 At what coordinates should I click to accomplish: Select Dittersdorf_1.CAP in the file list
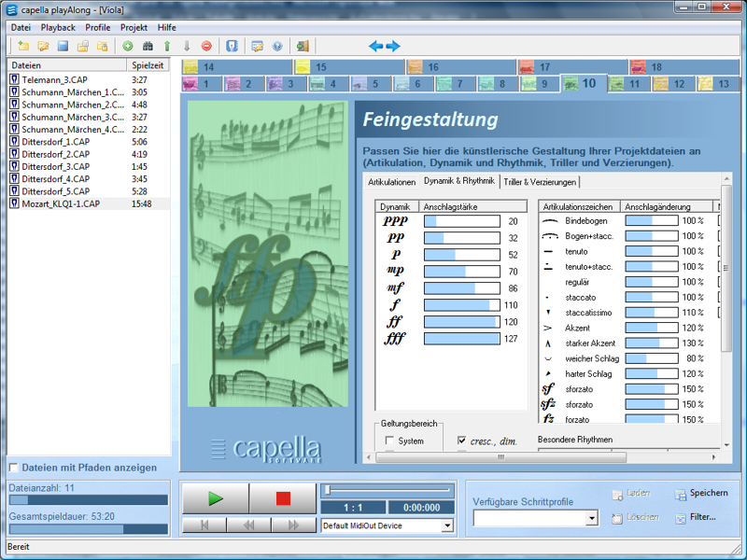(x=89, y=142)
